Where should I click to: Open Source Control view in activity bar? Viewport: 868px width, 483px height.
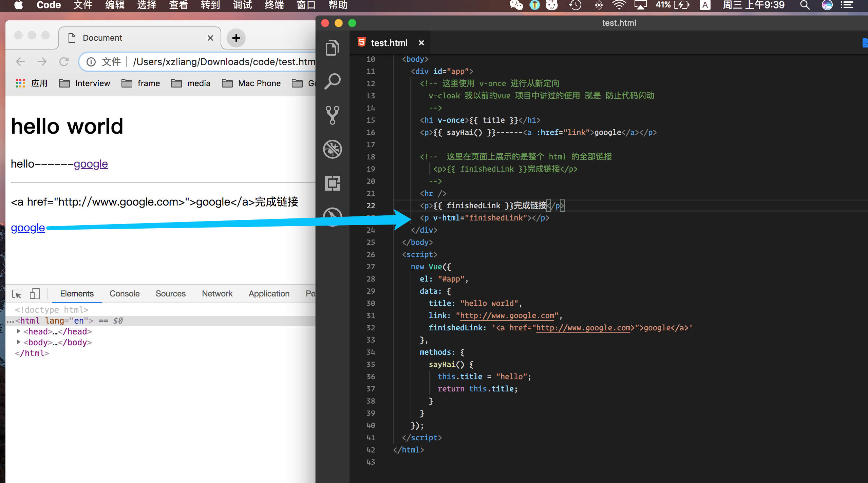click(332, 115)
